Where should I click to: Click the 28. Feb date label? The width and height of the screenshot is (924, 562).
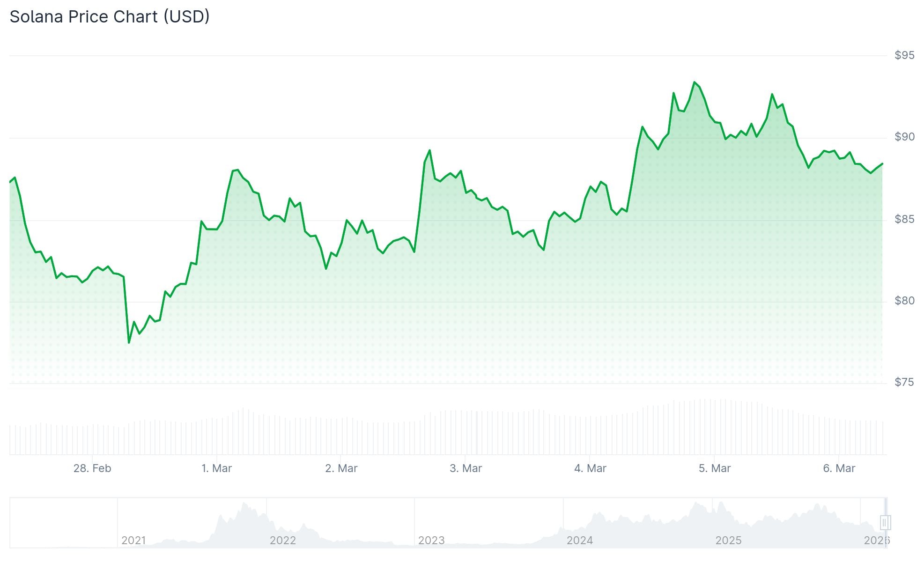92,468
